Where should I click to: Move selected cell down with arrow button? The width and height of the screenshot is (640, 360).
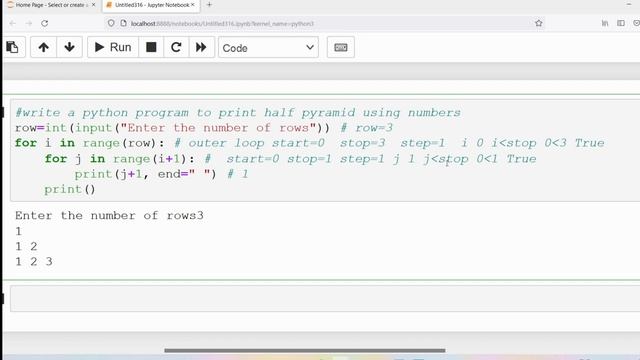(x=69, y=47)
